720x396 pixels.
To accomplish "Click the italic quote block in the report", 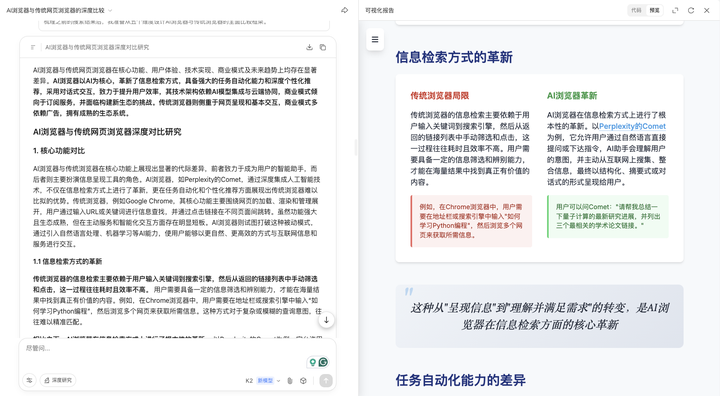I will pos(539,316).
